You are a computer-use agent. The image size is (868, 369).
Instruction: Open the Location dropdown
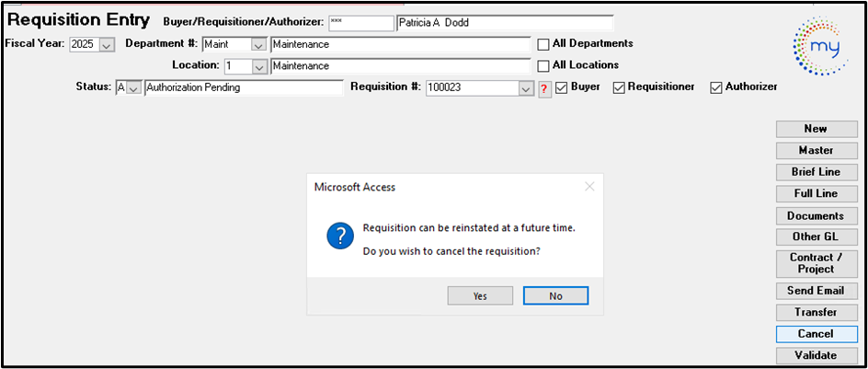tap(259, 66)
